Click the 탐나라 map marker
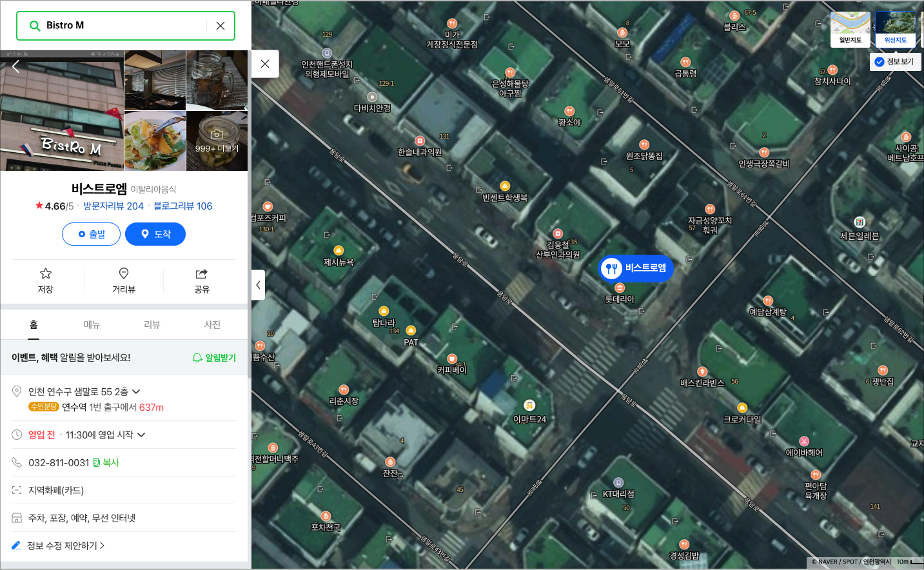 pos(384,311)
